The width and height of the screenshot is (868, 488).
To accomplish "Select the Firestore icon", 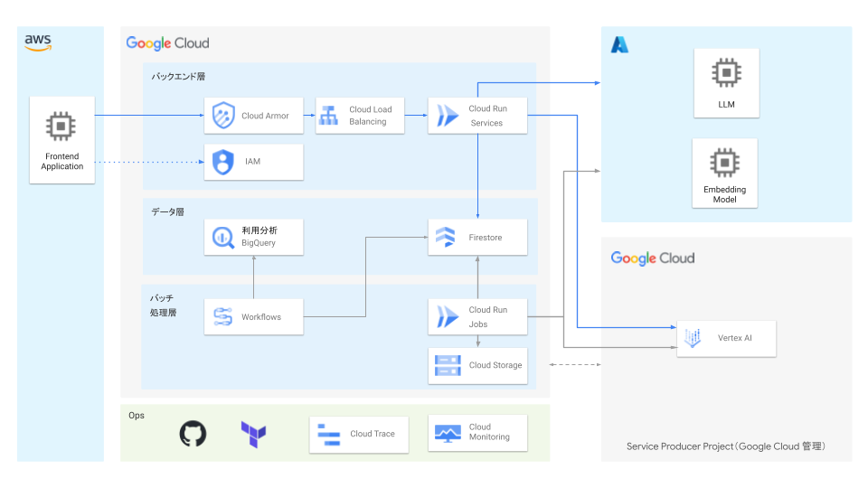I will coord(448,237).
